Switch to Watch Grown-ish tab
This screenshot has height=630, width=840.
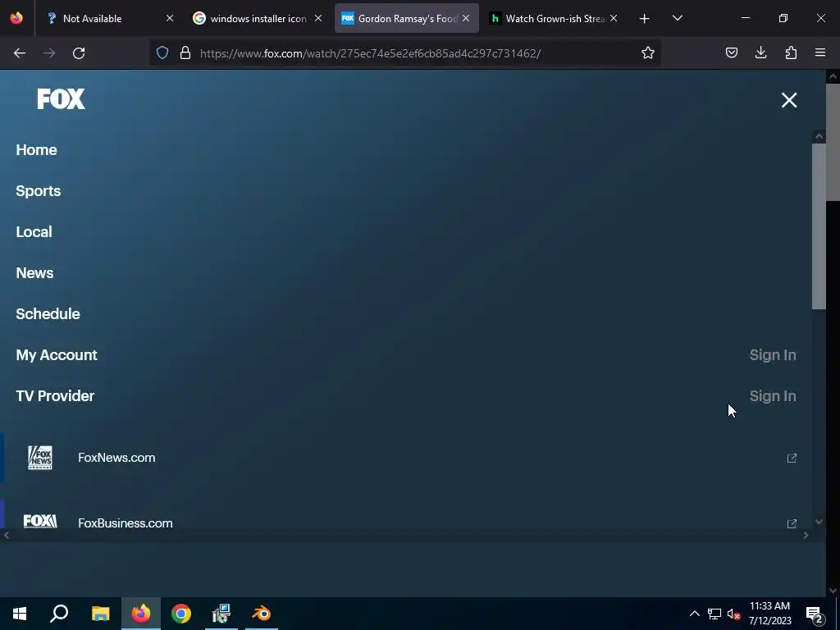point(555,19)
